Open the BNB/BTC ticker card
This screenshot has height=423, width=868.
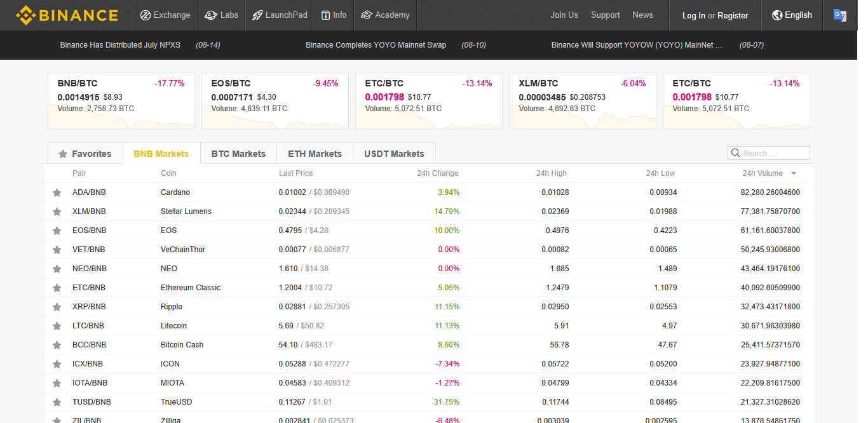pos(121,101)
